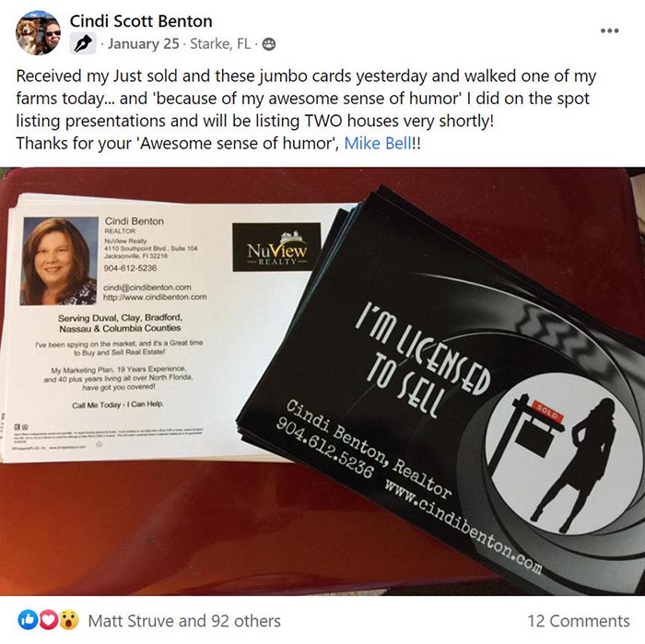Open Cindi Scott Benton's profile picture

pyautogui.click(x=39, y=32)
